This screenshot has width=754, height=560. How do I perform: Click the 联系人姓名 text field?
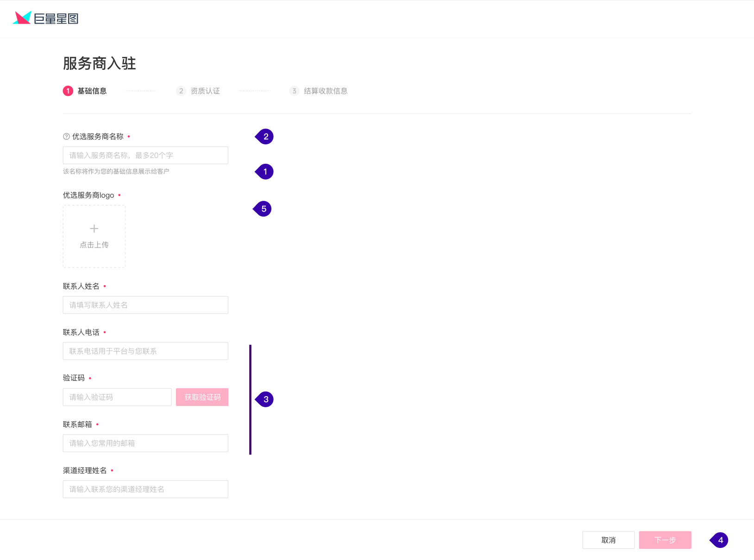[x=145, y=305]
